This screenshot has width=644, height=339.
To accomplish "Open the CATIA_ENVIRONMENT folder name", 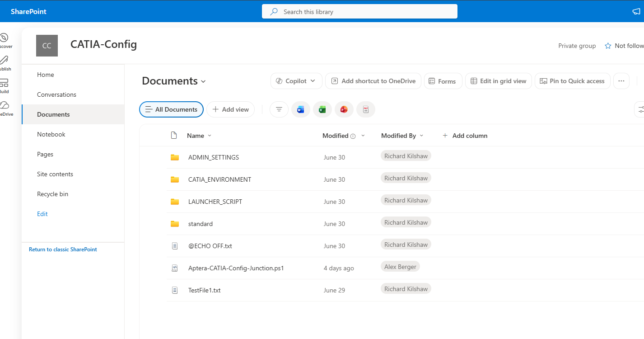I will point(219,179).
